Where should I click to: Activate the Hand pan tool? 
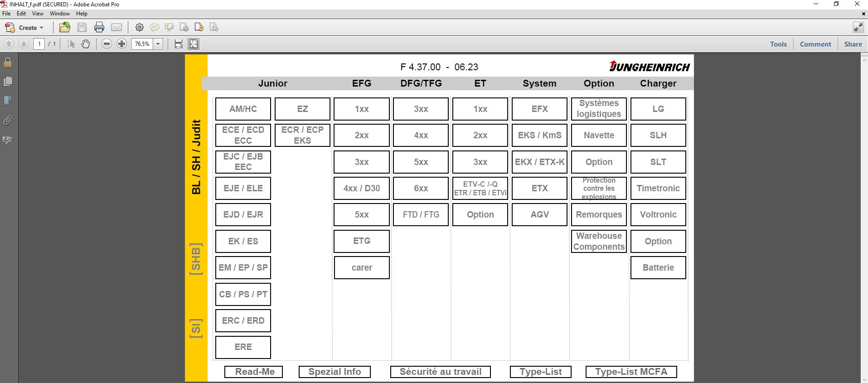click(x=86, y=44)
